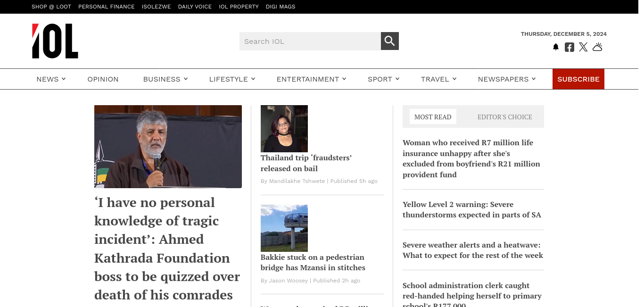644x307 pixels.
Task: Open the Sport section
Action: tap(380, 79)
